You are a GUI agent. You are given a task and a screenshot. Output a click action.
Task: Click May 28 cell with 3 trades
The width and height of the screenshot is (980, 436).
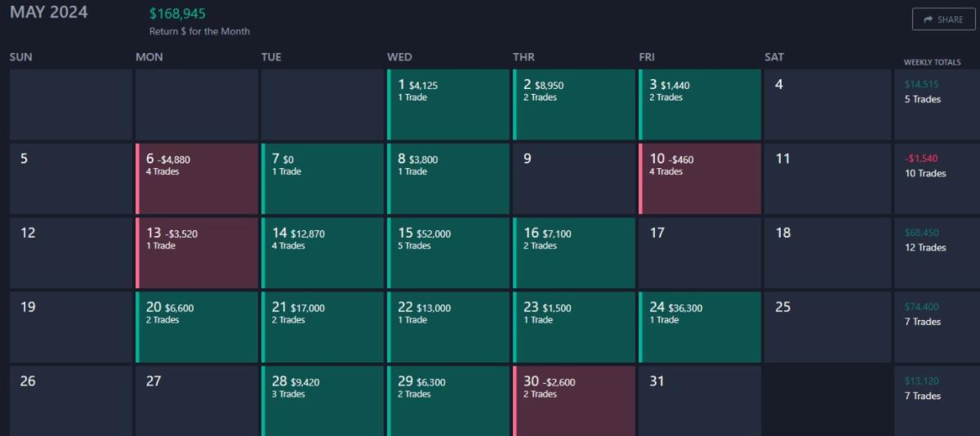[323, 400]
